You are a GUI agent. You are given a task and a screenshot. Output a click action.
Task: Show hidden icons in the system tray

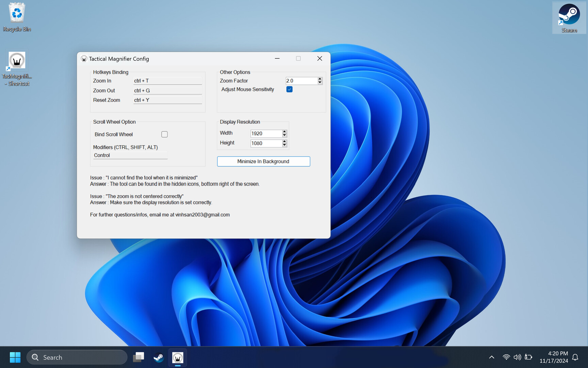point(491,357)
